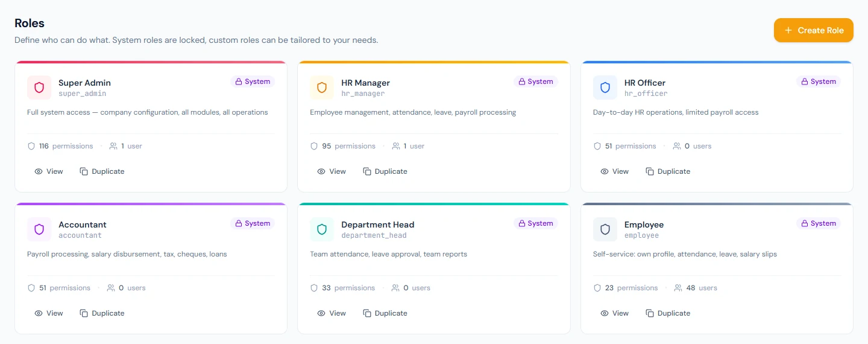Click 'Payroll processing, salary disbursement' description
Screen dimensions: 868x344
point(127,254)
